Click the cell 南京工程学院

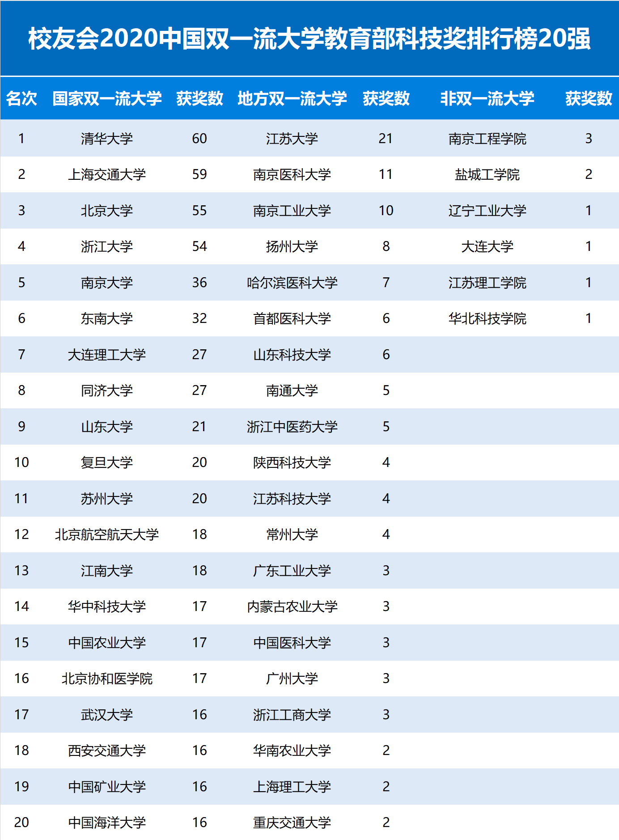(x=488, y=139)
